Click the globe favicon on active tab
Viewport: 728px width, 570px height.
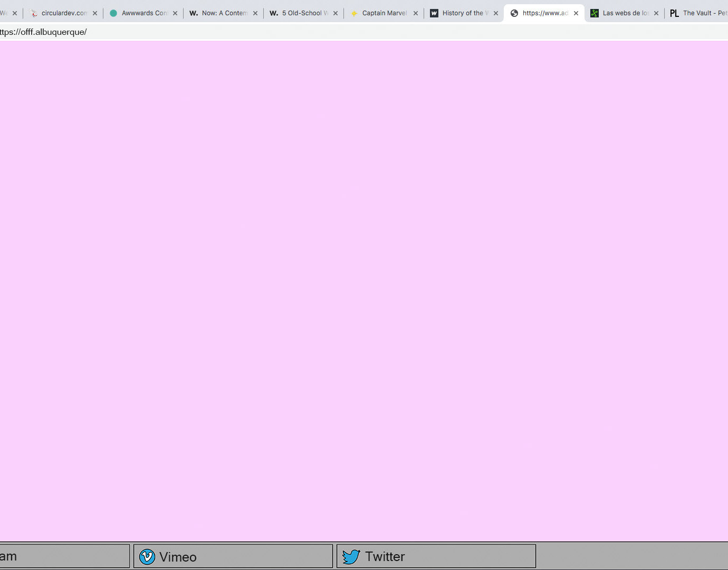tap(514, 13)
